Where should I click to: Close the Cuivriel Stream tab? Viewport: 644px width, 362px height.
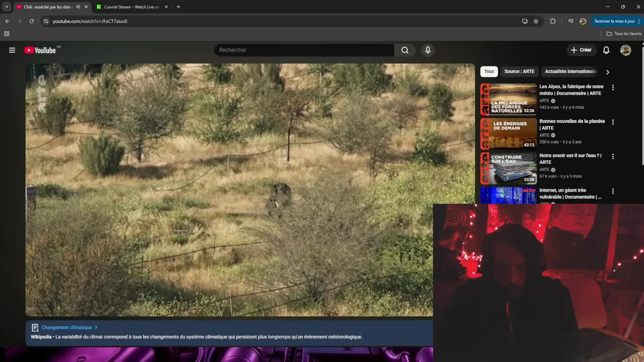(167, 7)
